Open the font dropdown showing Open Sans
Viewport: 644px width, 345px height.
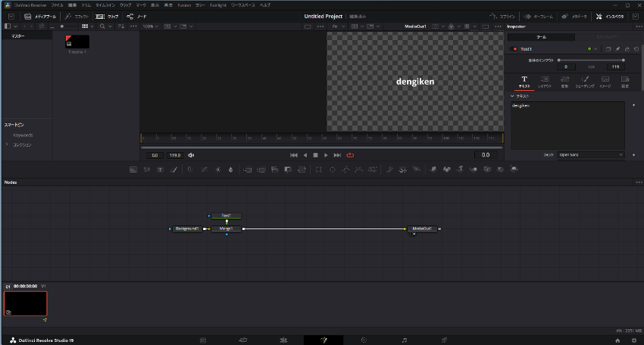[591, 155]
